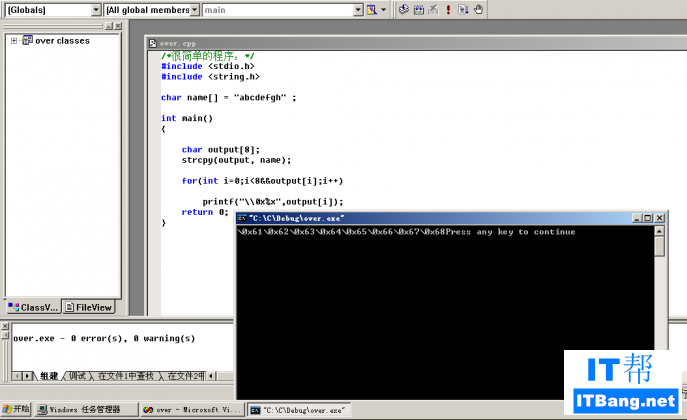The image size is (687, 420).
Task: Open Windows 任务管理器 taskbar button
Action: [x=85, y=409]
